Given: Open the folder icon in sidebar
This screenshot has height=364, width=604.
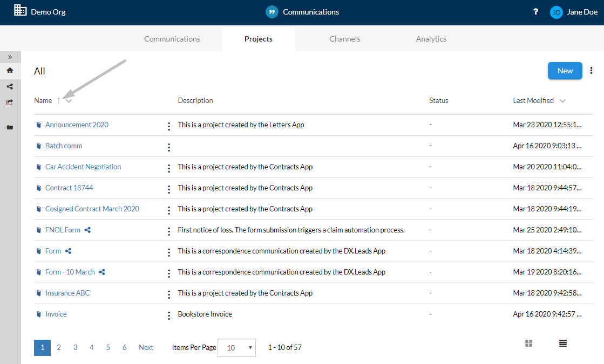Looking at the screenshot, I should pos(10,127).
